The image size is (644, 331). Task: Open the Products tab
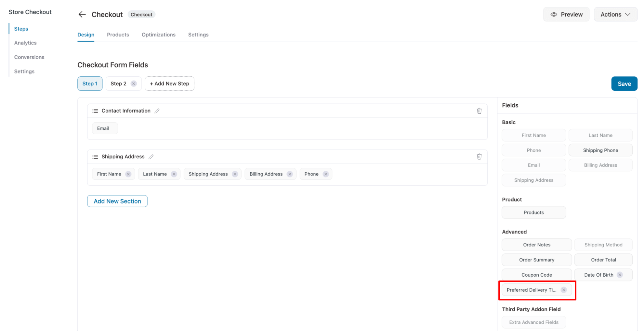pyautogui.click(x=118, y=35)
